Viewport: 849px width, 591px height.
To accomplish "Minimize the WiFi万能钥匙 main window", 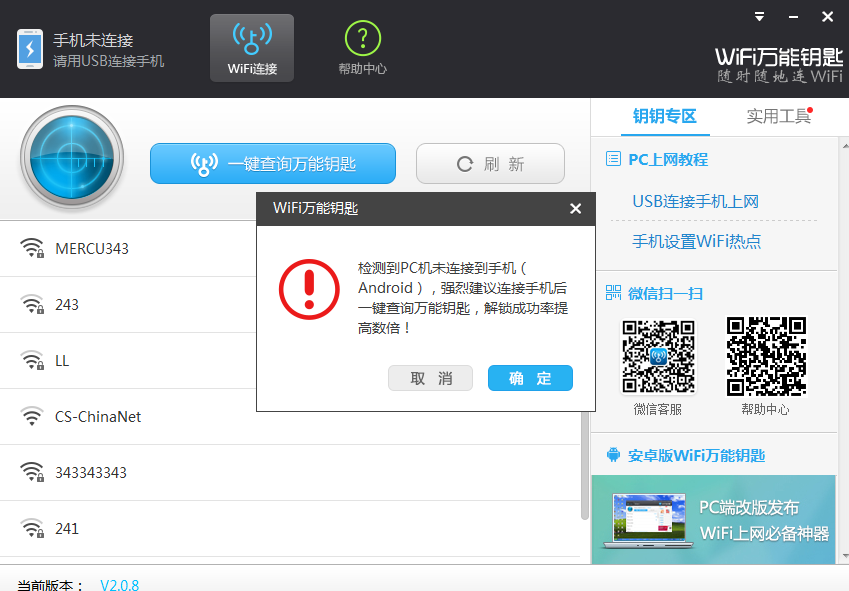I will click(793, 17).
